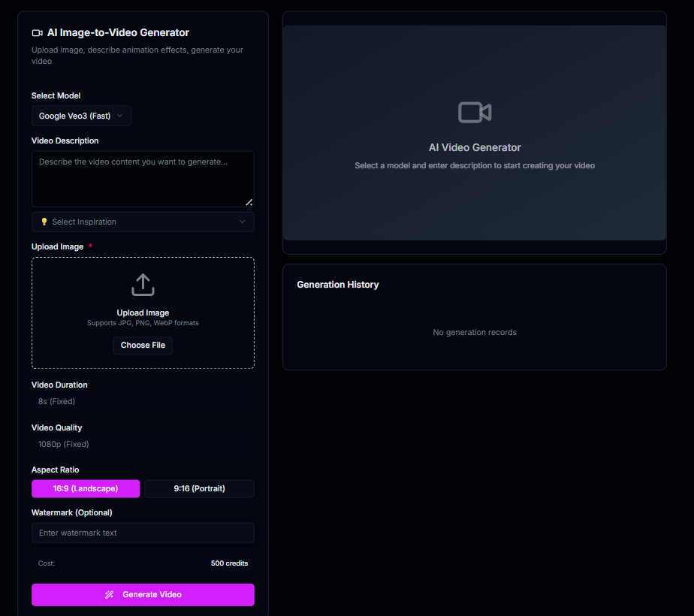Click the dashed Upload Image drop zone
694x616 pixels.
(143, 313)
